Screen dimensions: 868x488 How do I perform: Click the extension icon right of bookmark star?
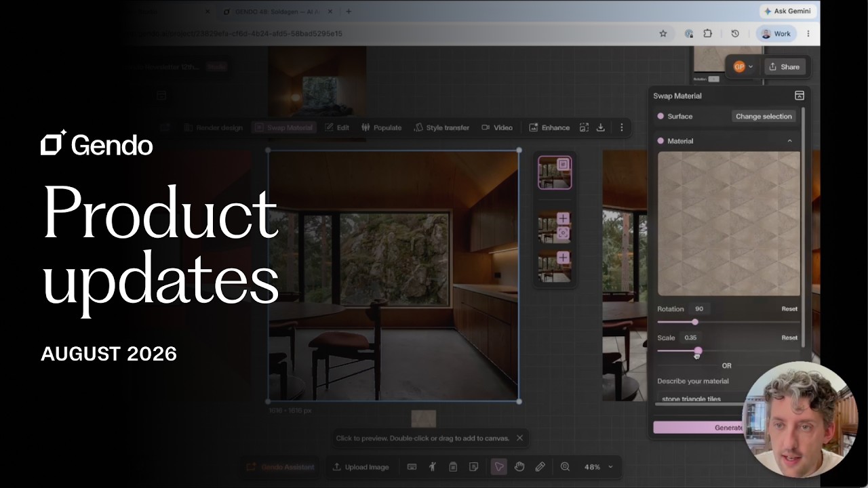pos(689,34)
